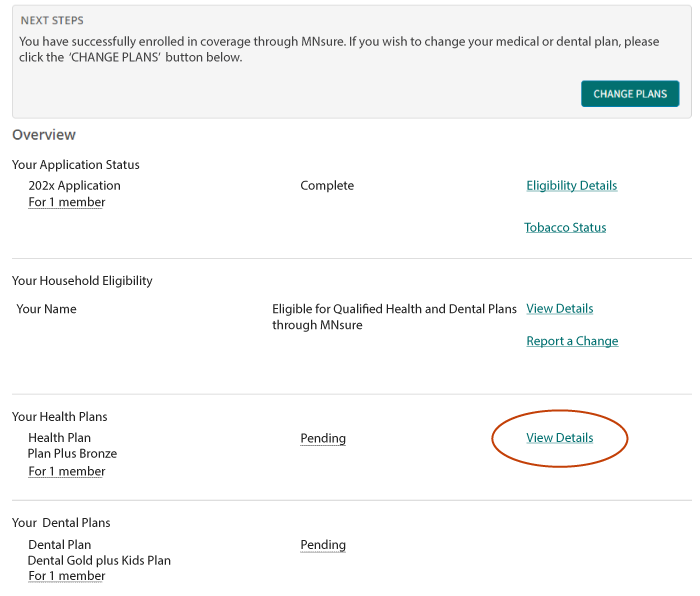
Task: View Details for Your Health Plans
Action: 559,438
